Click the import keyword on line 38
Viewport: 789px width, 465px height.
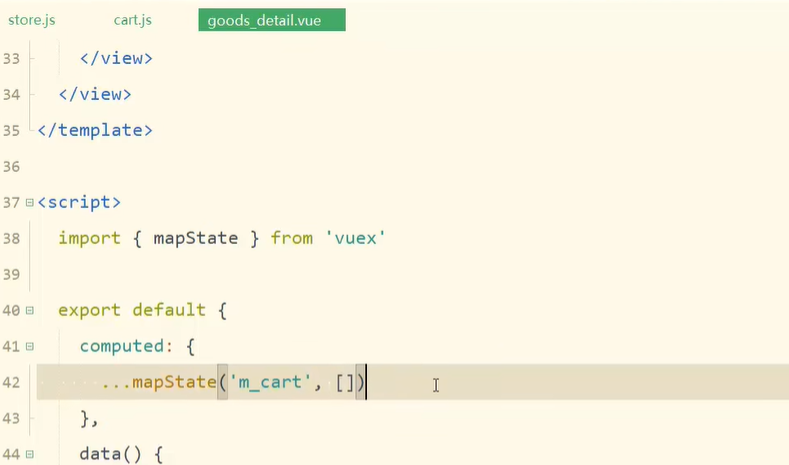click(x=89, y=239)
